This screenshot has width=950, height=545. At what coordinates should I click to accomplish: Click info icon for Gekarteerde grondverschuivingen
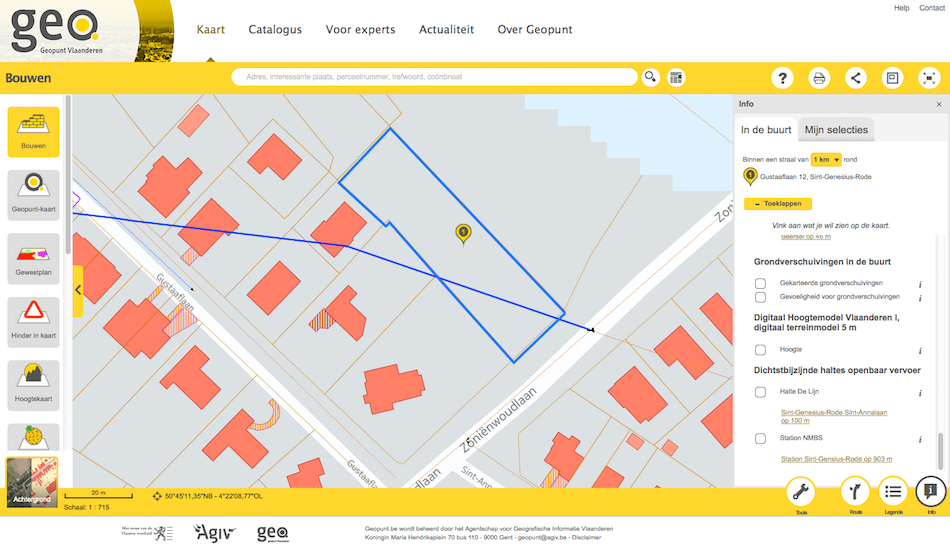920,284
